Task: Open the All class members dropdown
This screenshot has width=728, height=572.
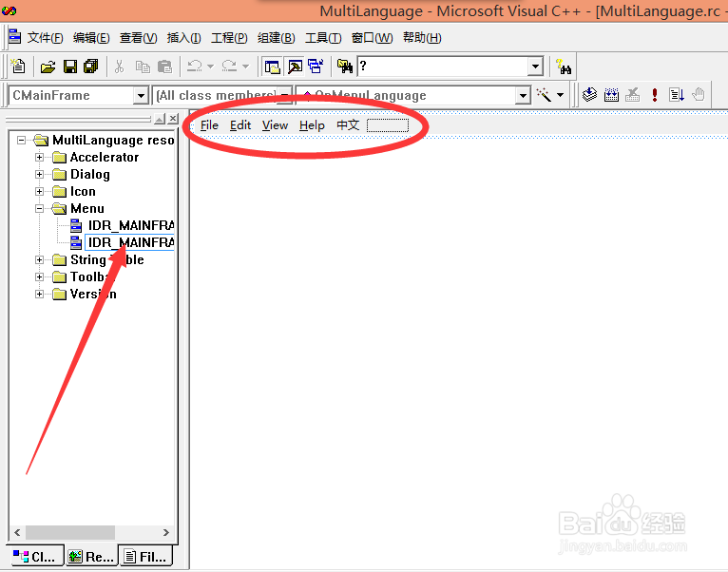Action: click(285, 96)
